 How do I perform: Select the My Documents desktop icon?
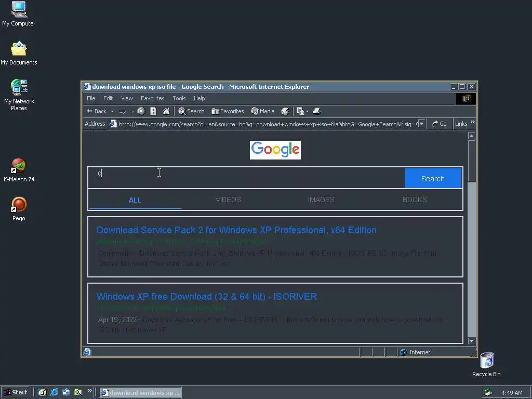click(19, 54)
